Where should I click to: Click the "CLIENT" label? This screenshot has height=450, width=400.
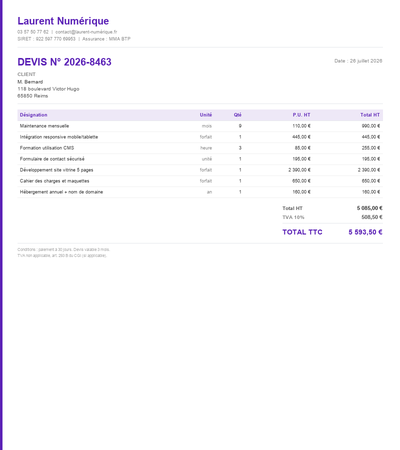pos(26,74)
